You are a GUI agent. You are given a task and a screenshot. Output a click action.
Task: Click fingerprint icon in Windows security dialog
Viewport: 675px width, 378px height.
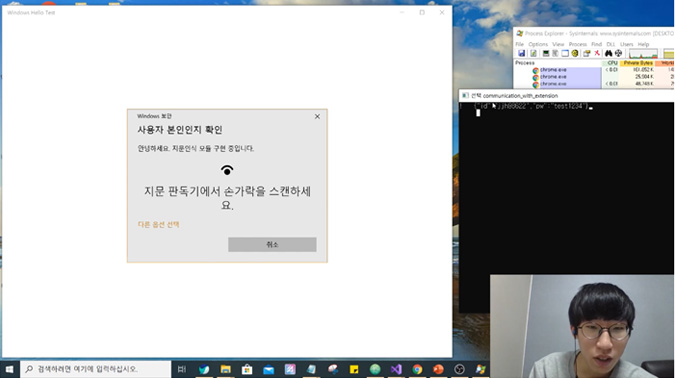pos(227,170)
